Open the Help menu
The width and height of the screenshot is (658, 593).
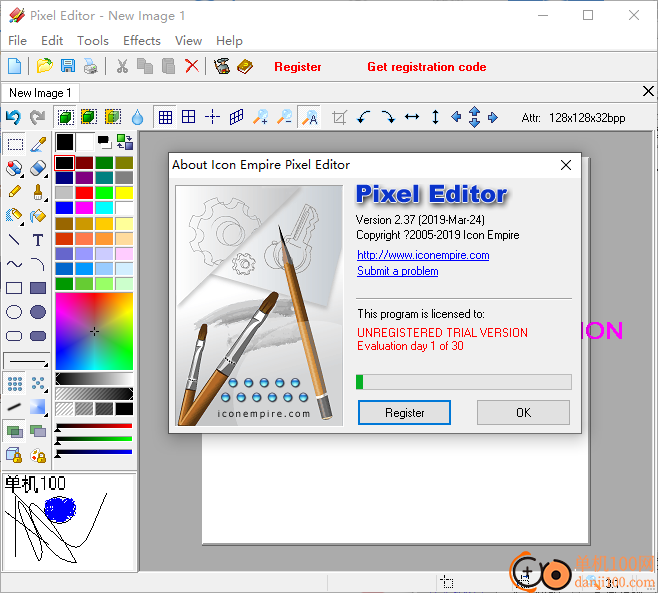coord(229,41)
